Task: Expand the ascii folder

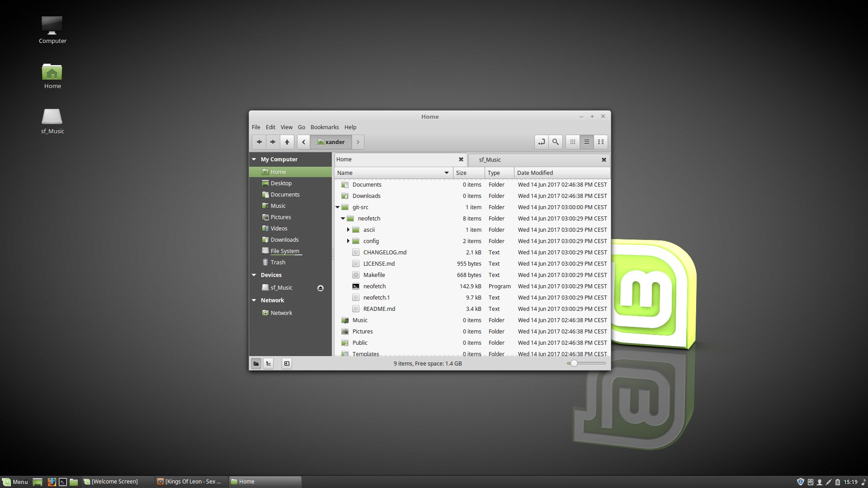Action: pyautogui.click(x=348, y=230)
